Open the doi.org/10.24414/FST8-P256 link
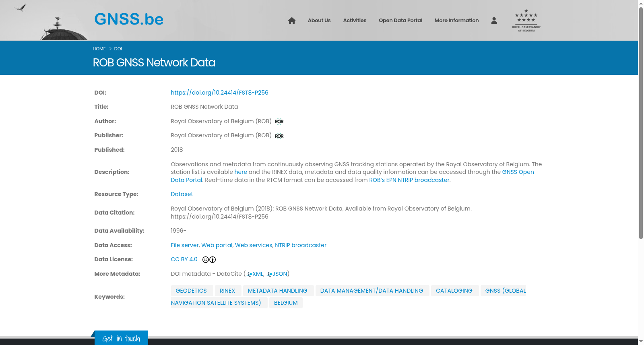This screenshot has height=345, width=644. pos(219,93)
